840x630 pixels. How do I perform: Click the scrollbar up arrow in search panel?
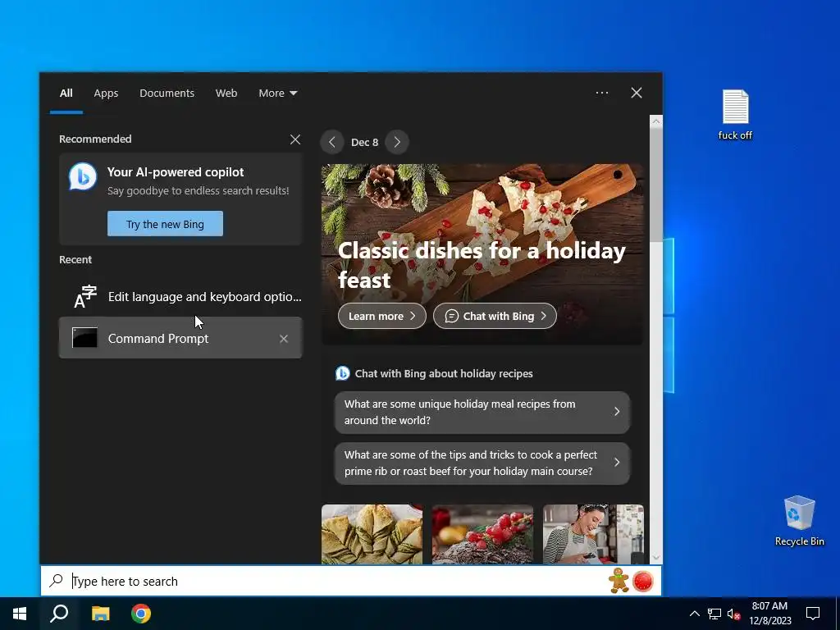click(655, 121)
